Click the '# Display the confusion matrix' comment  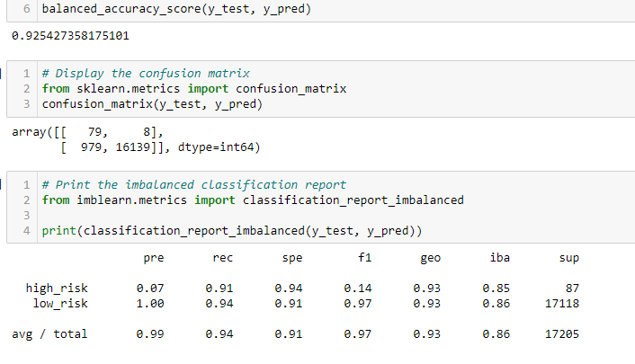[x=146, y=74]
